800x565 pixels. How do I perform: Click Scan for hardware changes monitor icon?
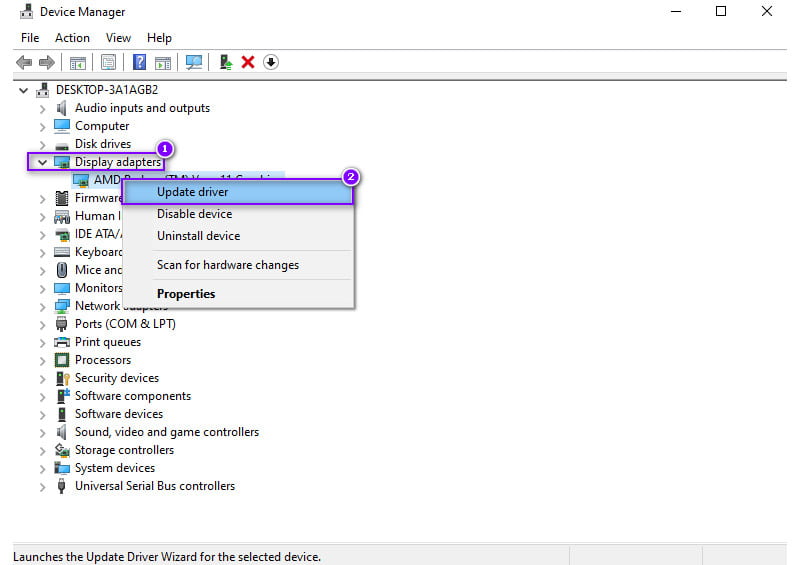[x=194, y=62]
